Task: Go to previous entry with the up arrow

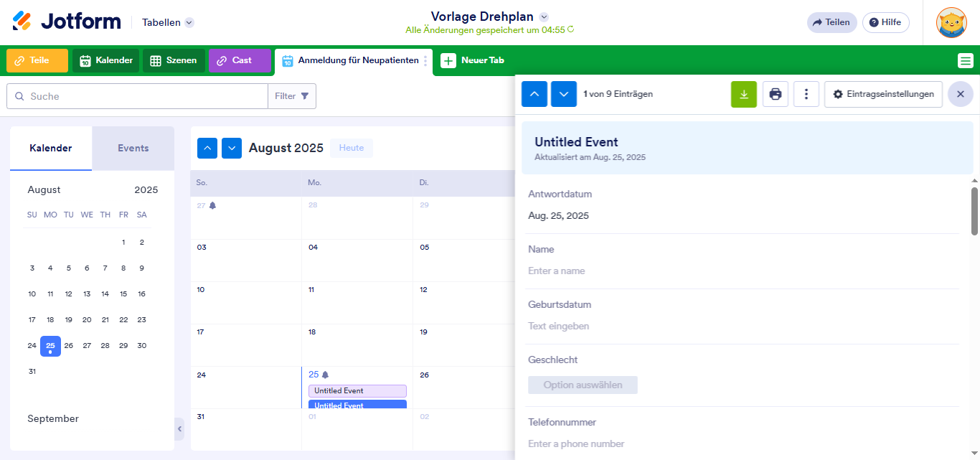Action: (534, 94)
